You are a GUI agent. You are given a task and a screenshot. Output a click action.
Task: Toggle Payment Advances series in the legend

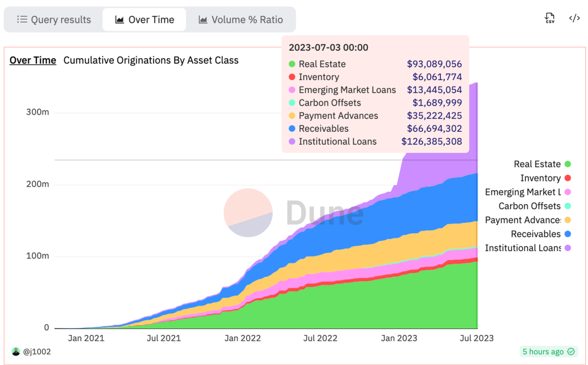point(528,220)
